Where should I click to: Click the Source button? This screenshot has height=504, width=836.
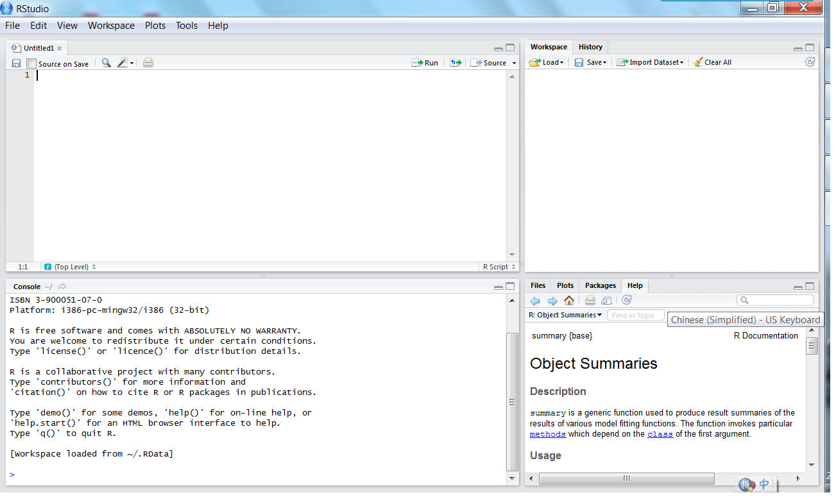point(488,63)
